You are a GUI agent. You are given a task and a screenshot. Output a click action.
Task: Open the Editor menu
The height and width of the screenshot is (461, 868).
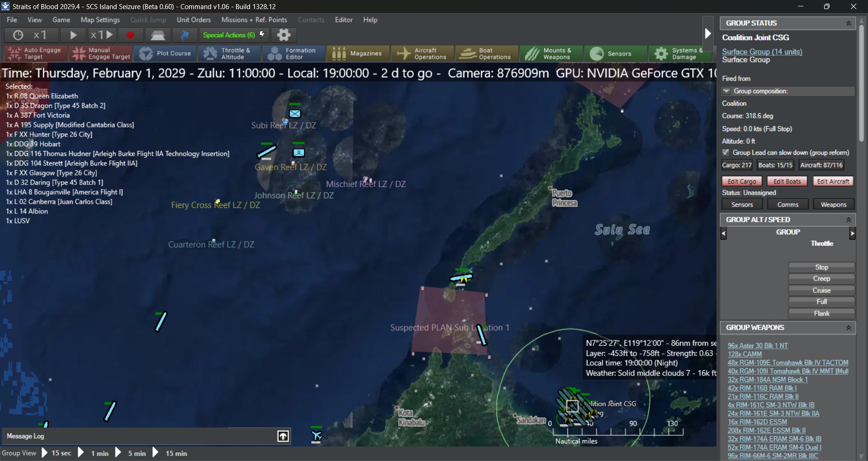tap(344, 20)
